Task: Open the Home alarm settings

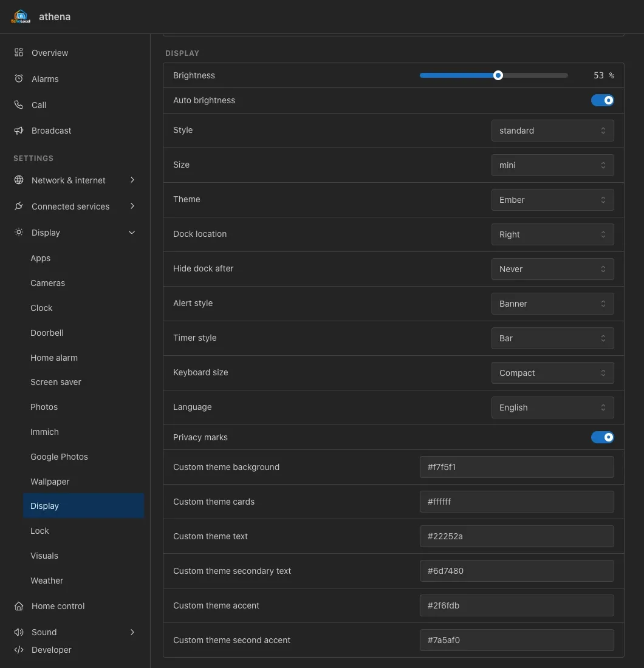Action: pos(54,358)
